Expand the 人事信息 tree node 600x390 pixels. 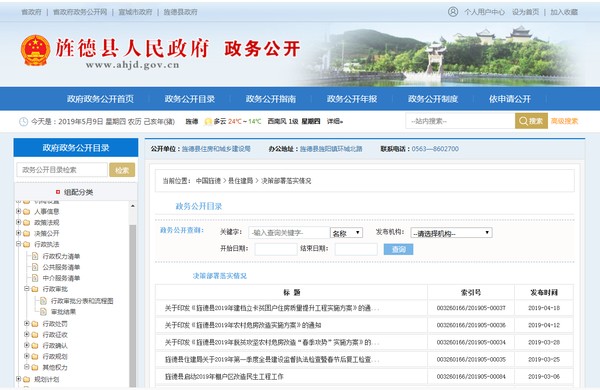click(18, 211)
